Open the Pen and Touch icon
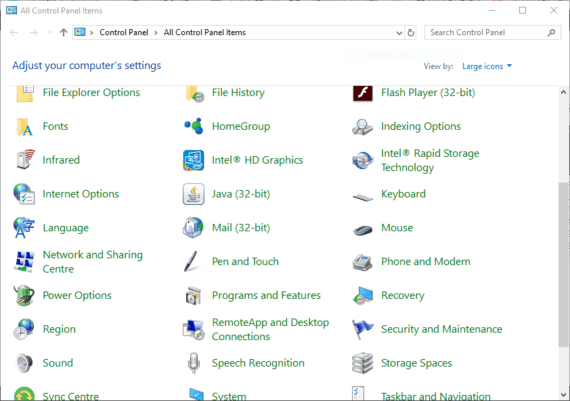The width and height of the screenshot is (570, 401). click(191, 261)
